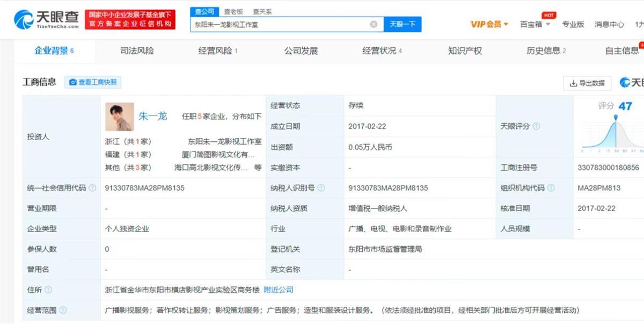644x324 pixels.
Task: Open 消息中心 in the header
Action: pyautogui.click(x=609, y=24)
